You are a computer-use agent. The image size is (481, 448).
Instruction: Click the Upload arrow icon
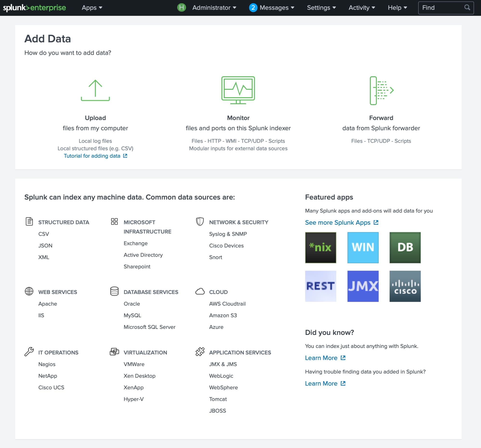[95, 90]
